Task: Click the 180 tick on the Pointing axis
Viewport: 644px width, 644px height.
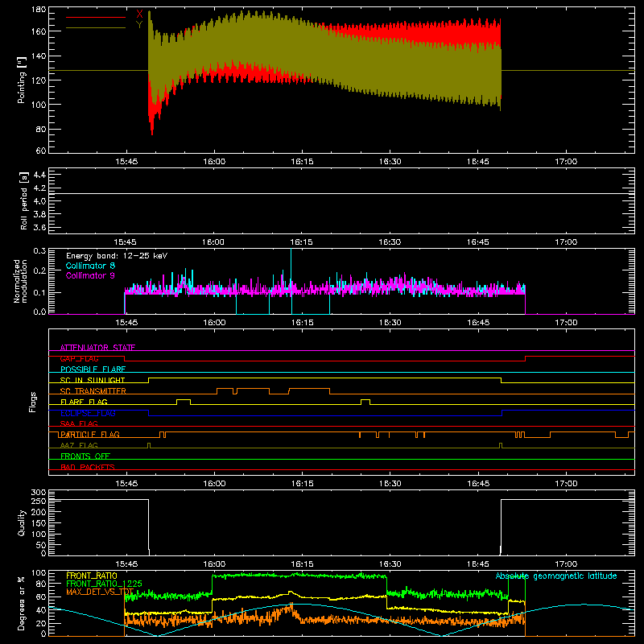Action: [x=38, y=10]
